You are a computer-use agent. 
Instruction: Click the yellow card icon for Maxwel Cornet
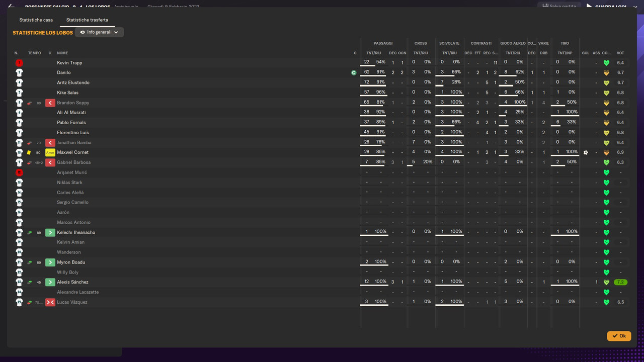29,152
